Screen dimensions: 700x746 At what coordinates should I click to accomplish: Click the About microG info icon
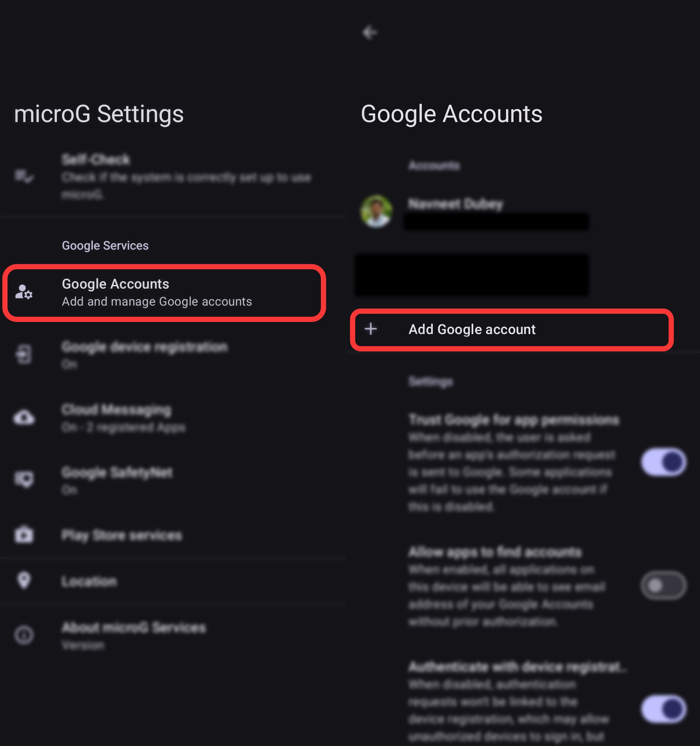[24, 635]
